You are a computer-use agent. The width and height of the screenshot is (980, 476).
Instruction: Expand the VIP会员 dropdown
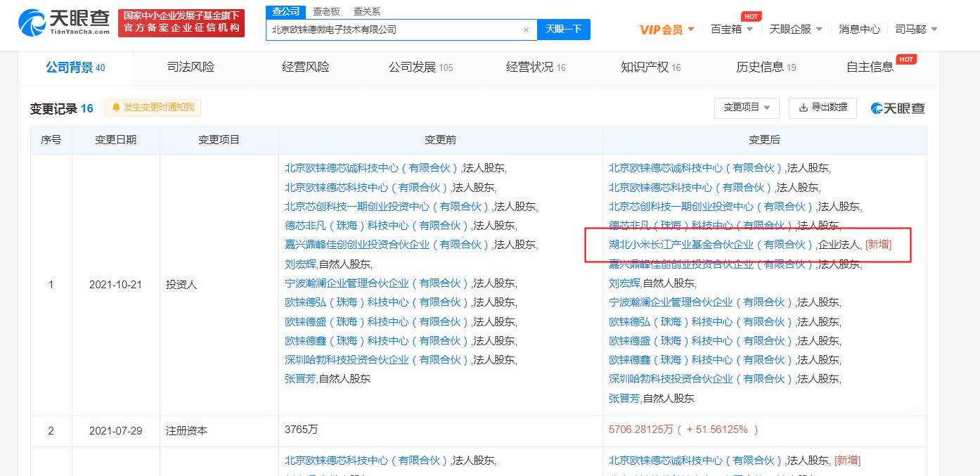click(x=666, y=30)
